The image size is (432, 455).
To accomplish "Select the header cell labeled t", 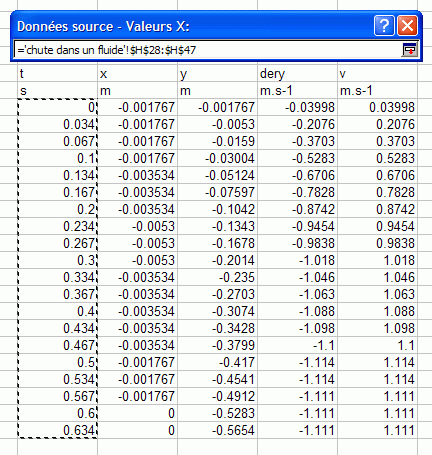I will (57, 73).
